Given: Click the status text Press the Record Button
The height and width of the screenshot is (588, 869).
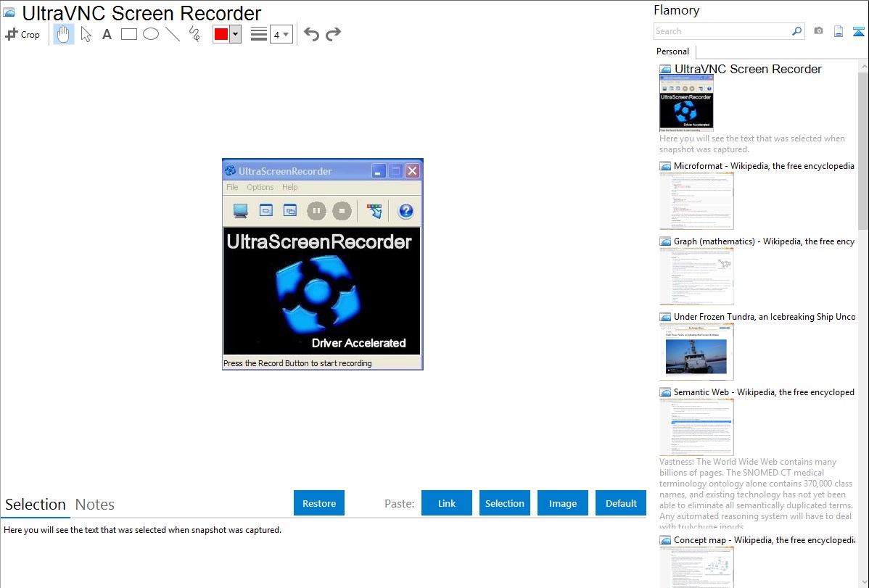Looking at the screenshot, I should point(297,363).
